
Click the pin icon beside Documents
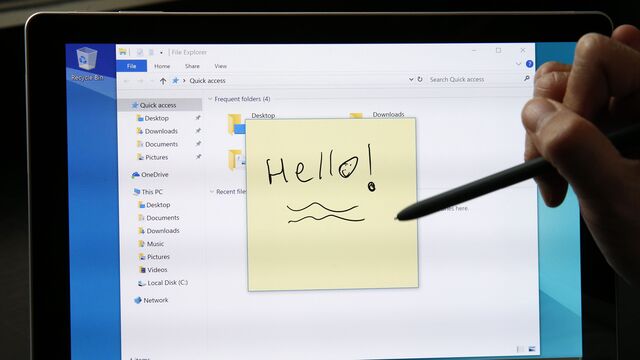[x=198, y=144]
